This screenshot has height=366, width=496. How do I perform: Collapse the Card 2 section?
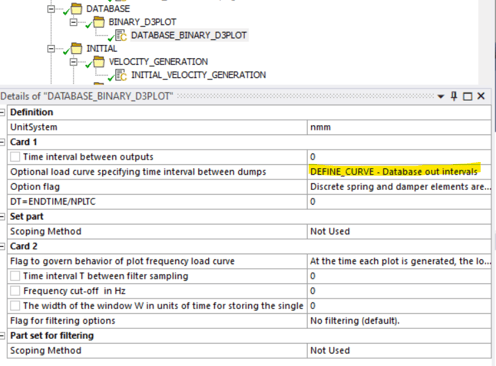(2, 246)
